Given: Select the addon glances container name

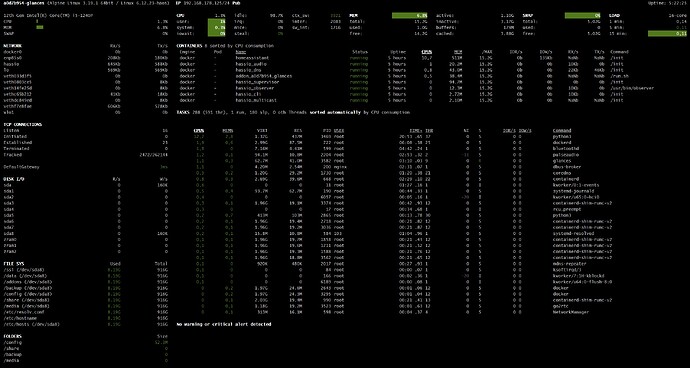Looking at the screenshot, I should 264,76.
